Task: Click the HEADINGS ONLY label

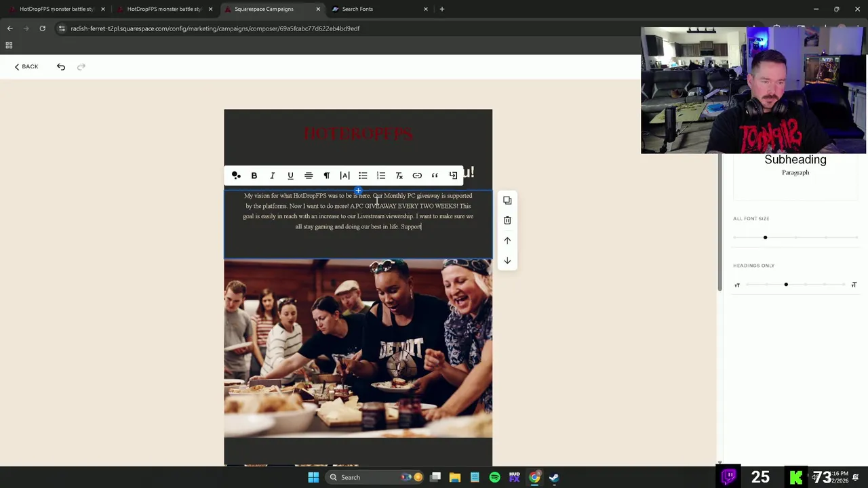Action: pos(753,266)
